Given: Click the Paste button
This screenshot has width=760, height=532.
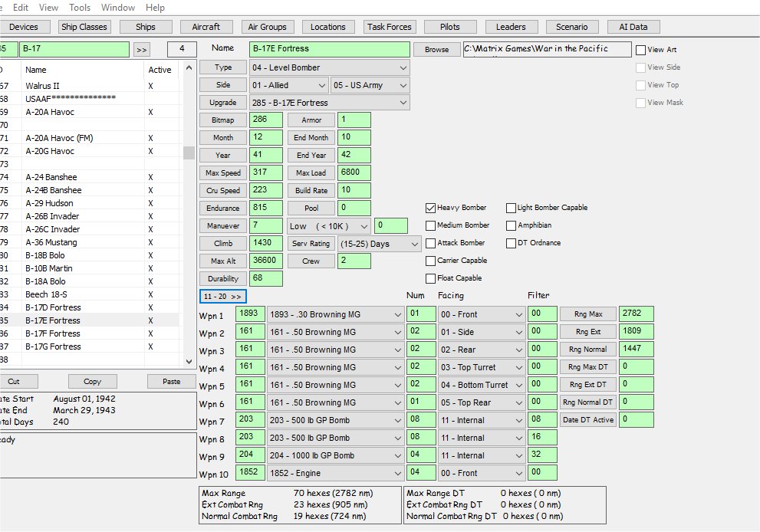Looking at the screenshot, I should [171, 381].
